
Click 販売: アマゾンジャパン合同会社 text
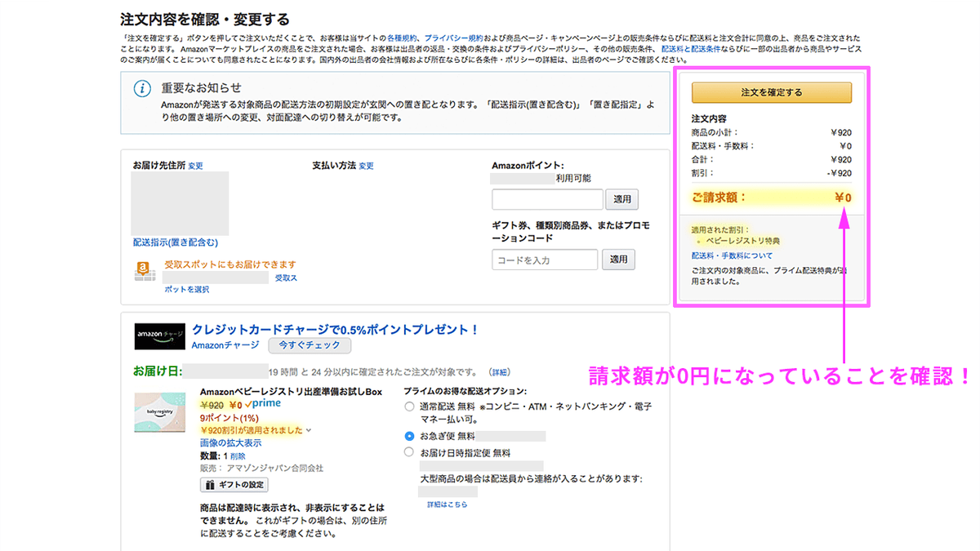262,469
